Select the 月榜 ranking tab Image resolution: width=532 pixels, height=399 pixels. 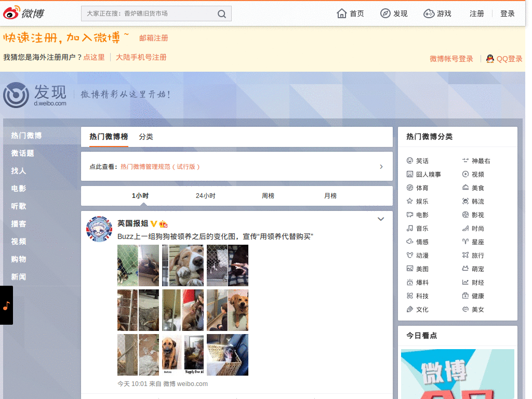330,196
